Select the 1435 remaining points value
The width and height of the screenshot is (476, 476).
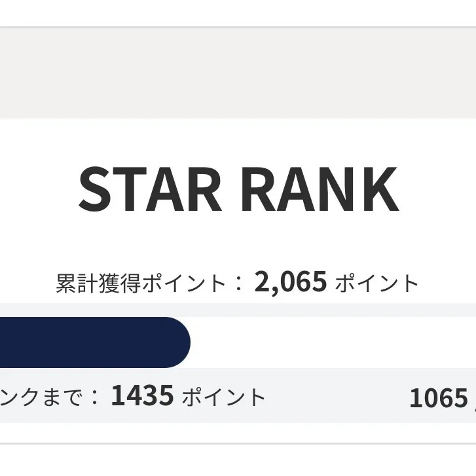(x=142, y=395)
